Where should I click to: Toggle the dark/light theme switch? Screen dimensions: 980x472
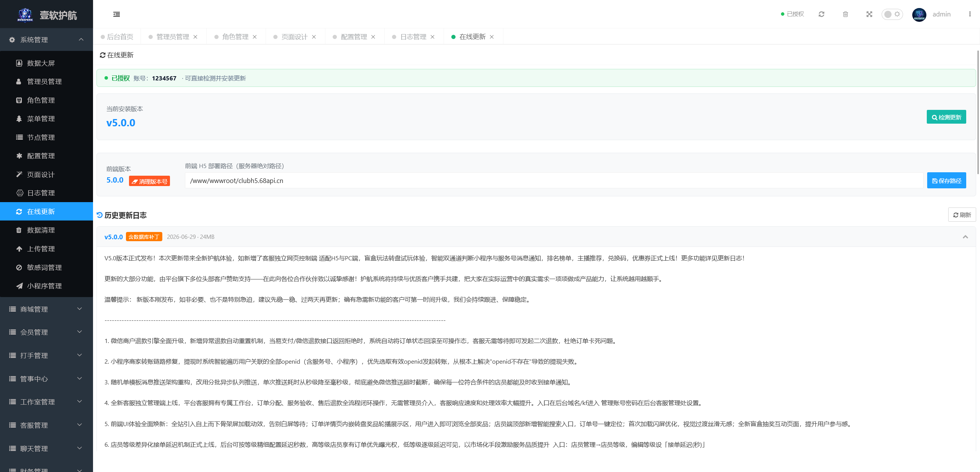892,14
